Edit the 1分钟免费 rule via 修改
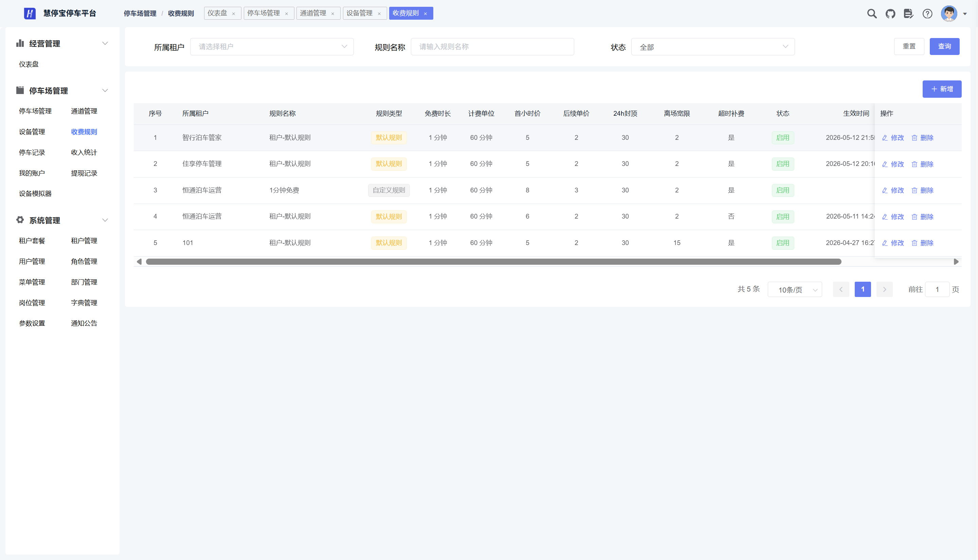The image size is (978, 560). (893, 190)
